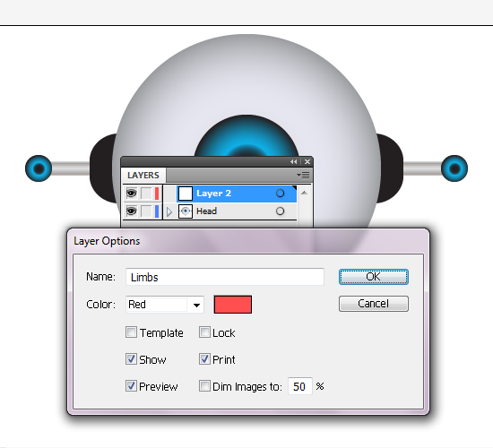Uncheck the Show checkbox

coord(131,359)
